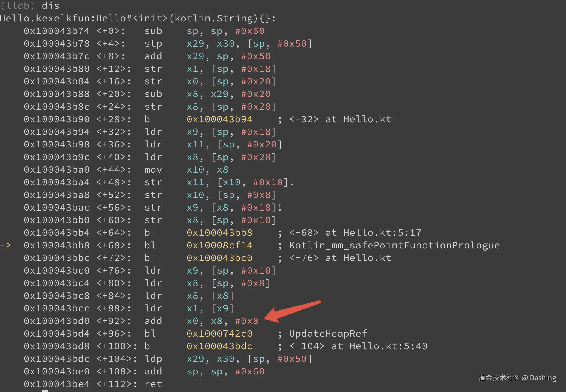Click the dis command at the lldb prompt

point(50,5)
